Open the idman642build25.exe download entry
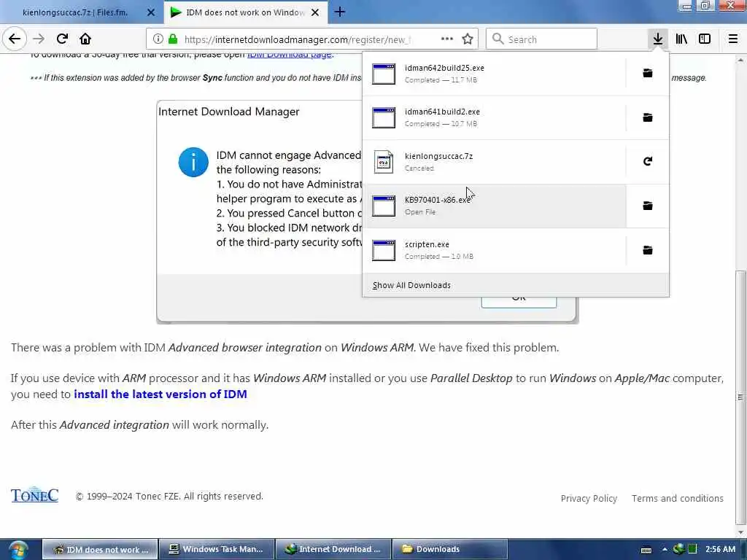 494,74
